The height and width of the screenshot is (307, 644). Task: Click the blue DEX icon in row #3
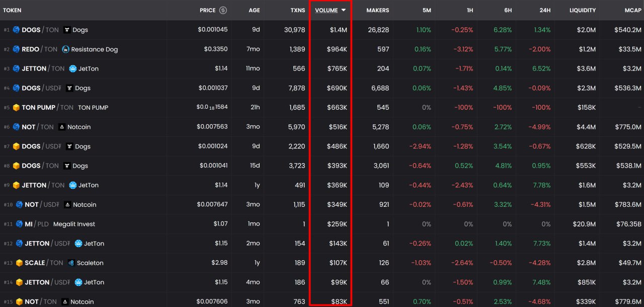click(x=16, y=68)
